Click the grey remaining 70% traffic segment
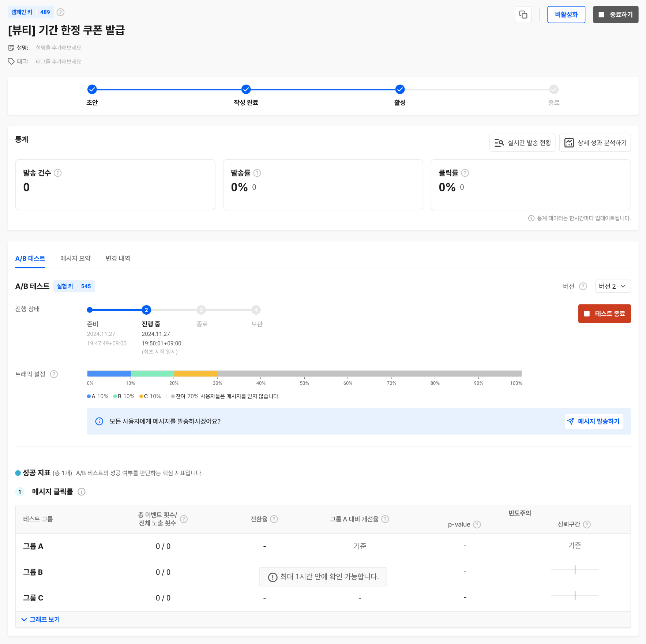 click(x=370, y=374)
